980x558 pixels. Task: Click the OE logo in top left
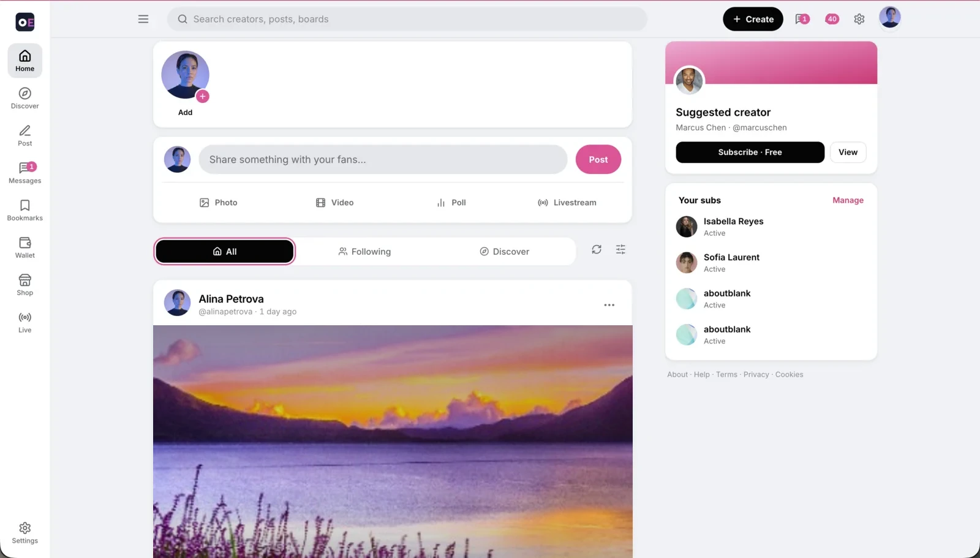(25, 22)
